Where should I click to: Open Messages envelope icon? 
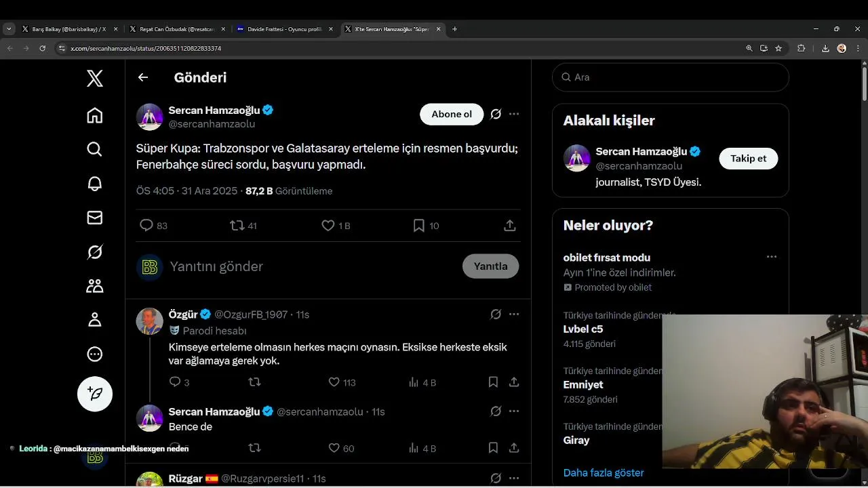pyautogui.click(x=95, y=218)
